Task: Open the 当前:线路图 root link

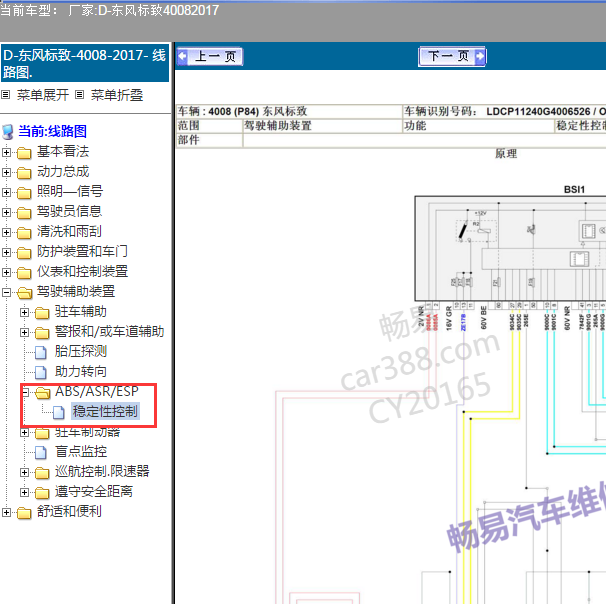Action: click(52, 131)
